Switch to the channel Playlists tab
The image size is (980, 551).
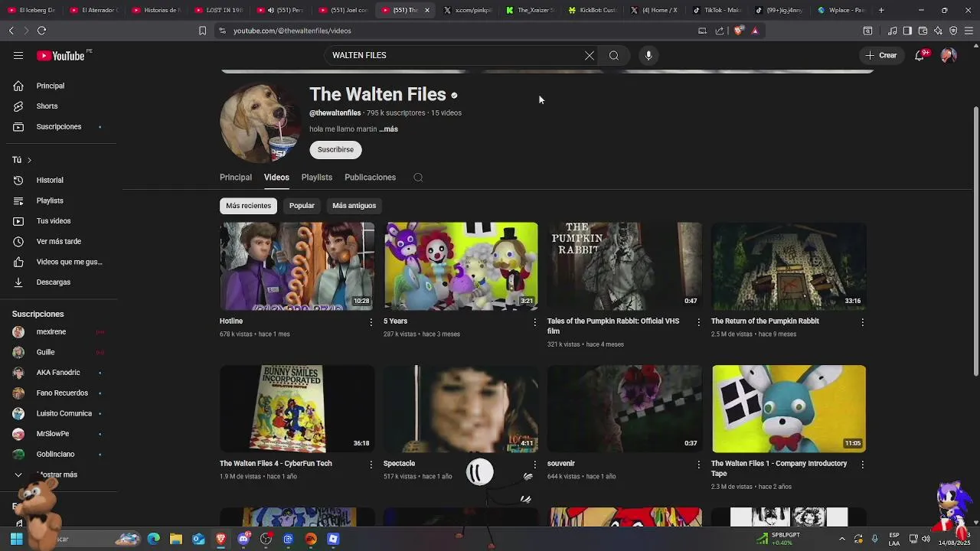coord(317,178)
